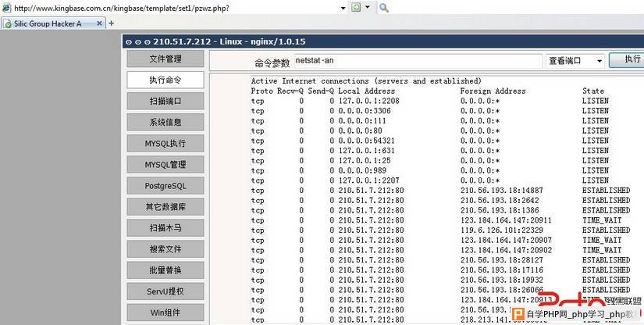Select the 执行命令 sidebar item

click(165, 80)
